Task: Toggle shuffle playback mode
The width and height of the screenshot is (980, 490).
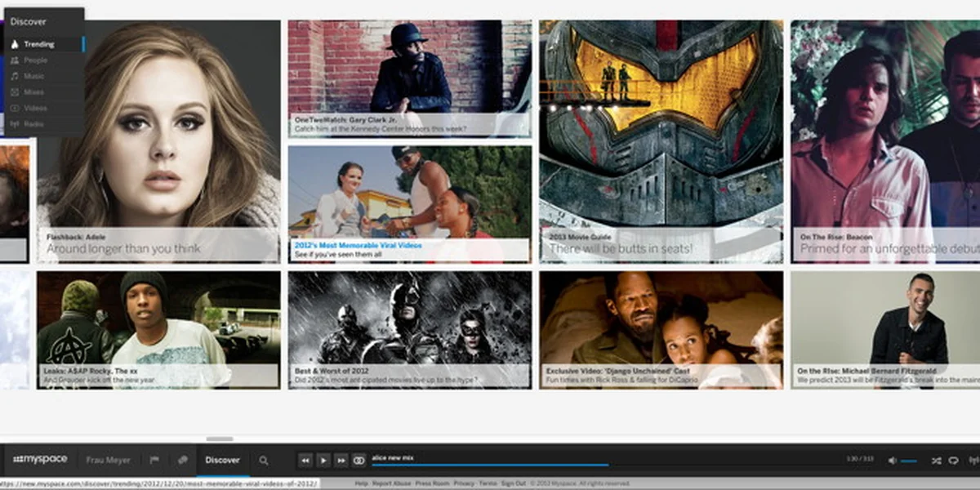Action: 936,461
